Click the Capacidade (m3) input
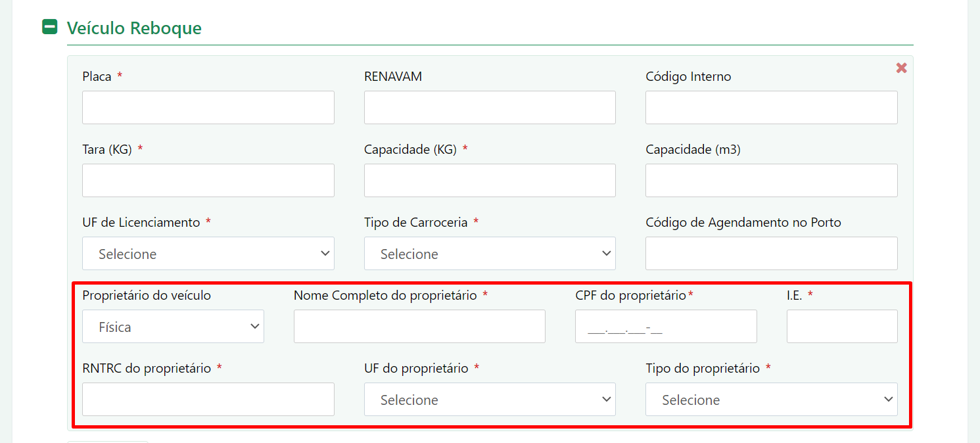 [x=772, y=180]
